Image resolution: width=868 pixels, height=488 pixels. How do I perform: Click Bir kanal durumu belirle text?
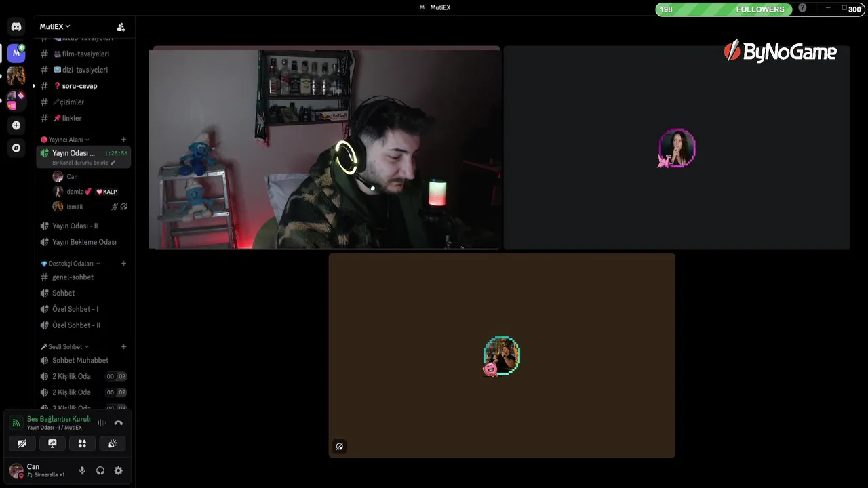(80, 163)
